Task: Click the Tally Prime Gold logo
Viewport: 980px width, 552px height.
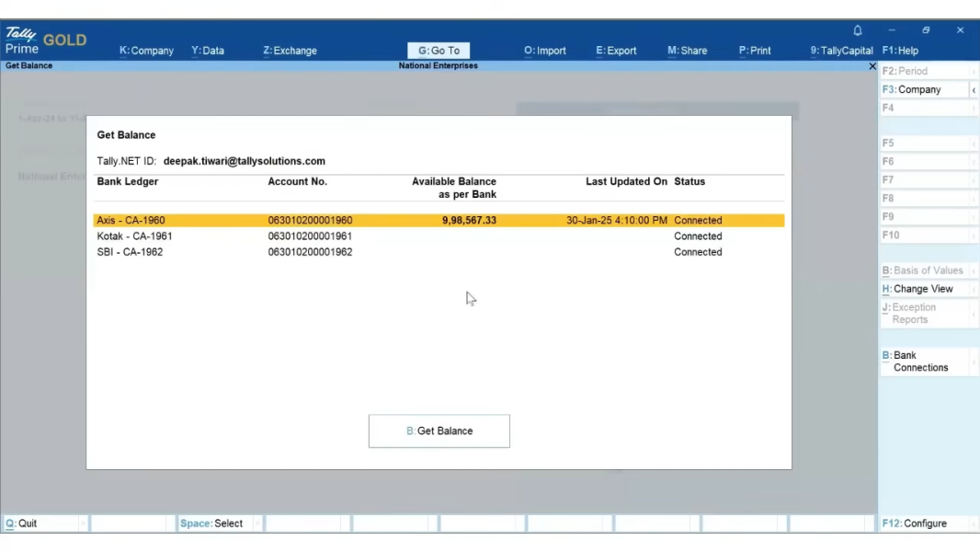Action: click(x=46, y=40)
